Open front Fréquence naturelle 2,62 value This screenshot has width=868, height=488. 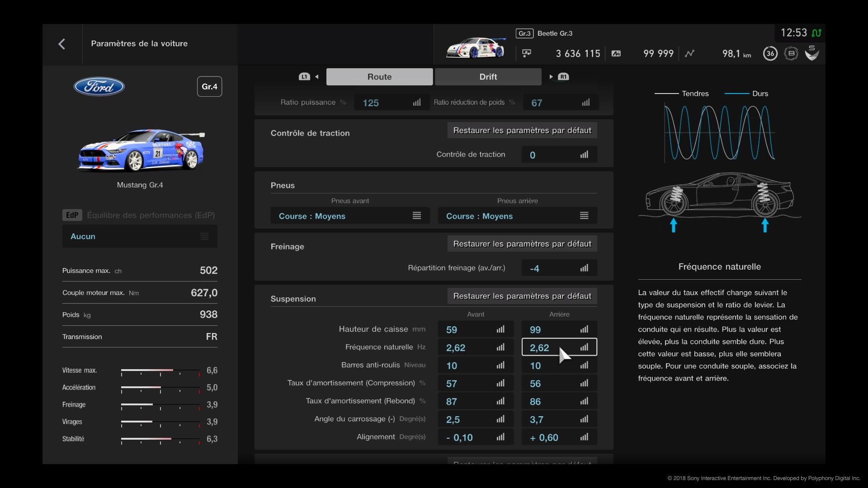(x=476, y=347)
